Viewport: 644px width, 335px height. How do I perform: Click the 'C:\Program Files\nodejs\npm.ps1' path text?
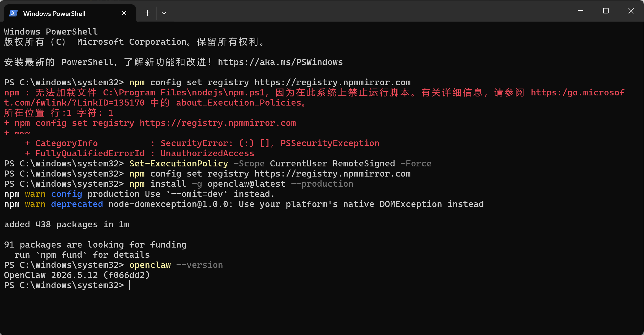184,93
